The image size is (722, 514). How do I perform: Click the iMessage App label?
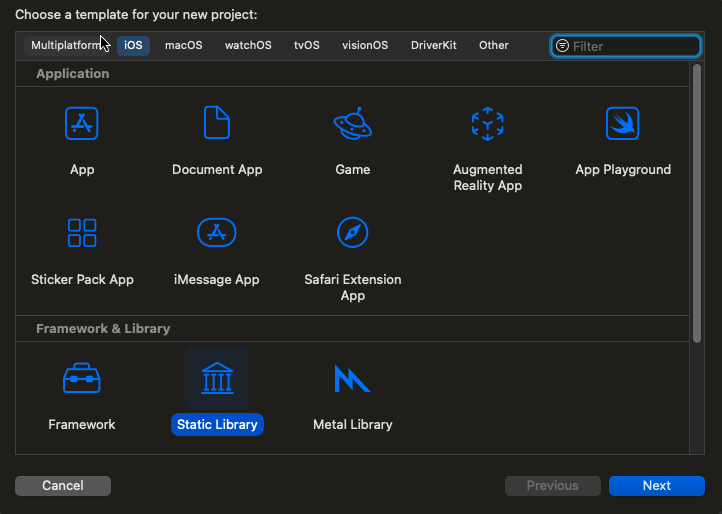(217, 280)
